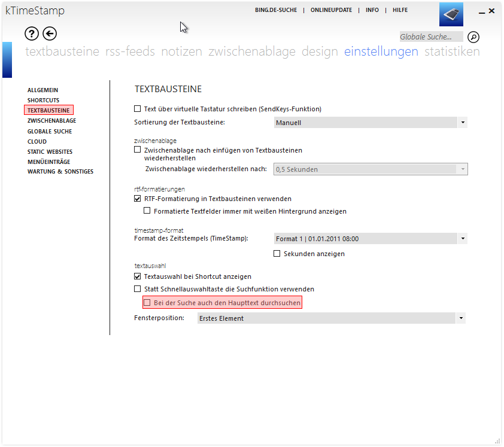Switch to textbausteine main tab
Viewport: 504px width, 447px height.
tap(62, 51)
